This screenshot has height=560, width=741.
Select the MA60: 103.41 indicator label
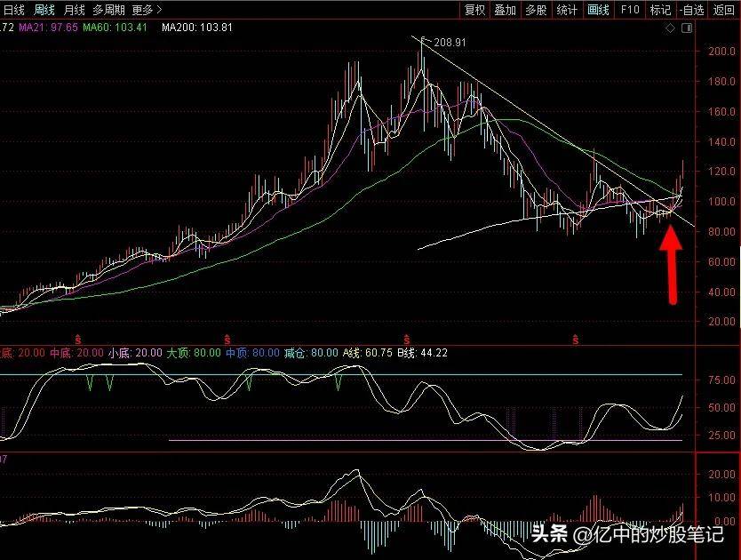pyautogui.click(x=116, y=28)
